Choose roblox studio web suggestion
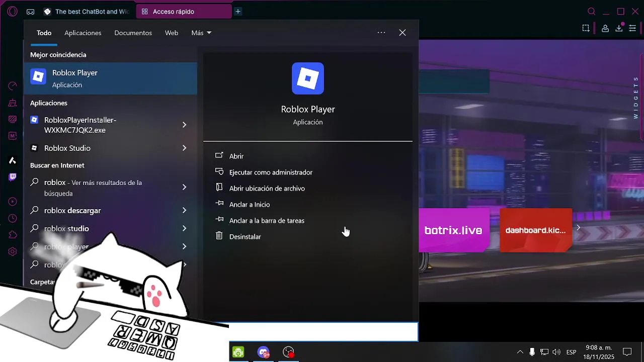644x362 pixels. [98, 228]
